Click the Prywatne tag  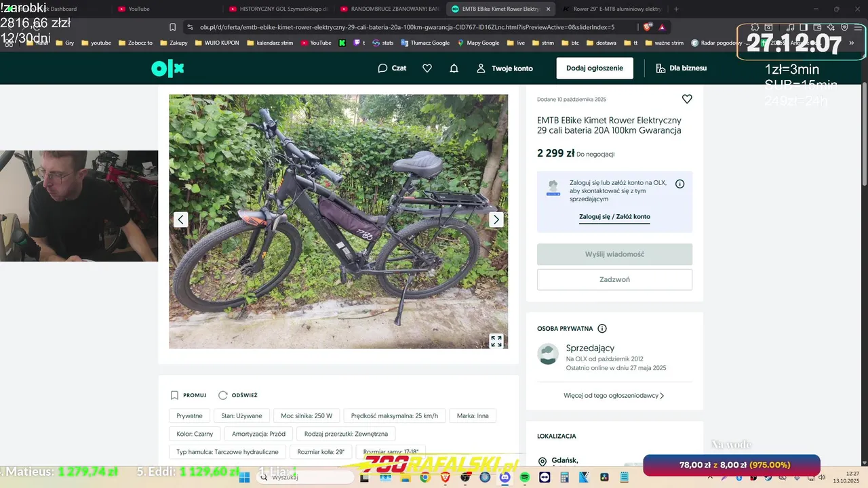pyautogui.click(x=189, y=415)
